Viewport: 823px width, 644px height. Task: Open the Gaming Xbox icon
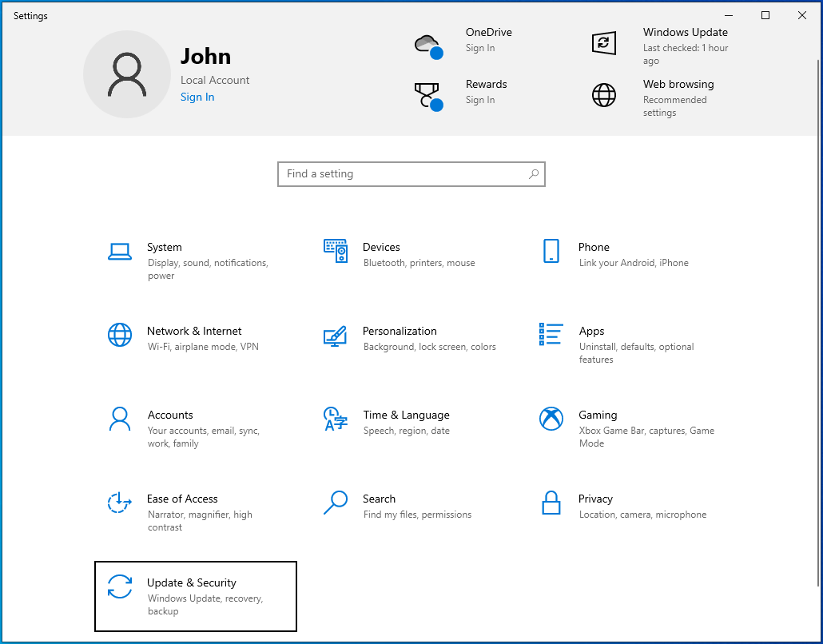coord(551,418)
